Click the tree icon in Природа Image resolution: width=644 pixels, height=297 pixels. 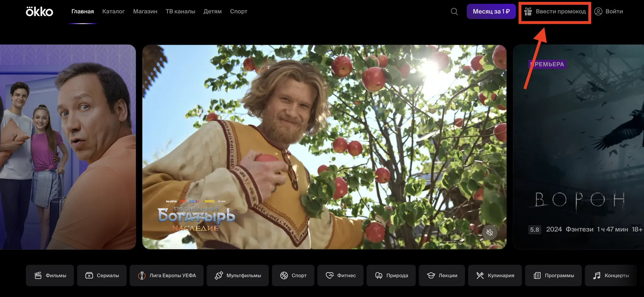tap(379, 275)
